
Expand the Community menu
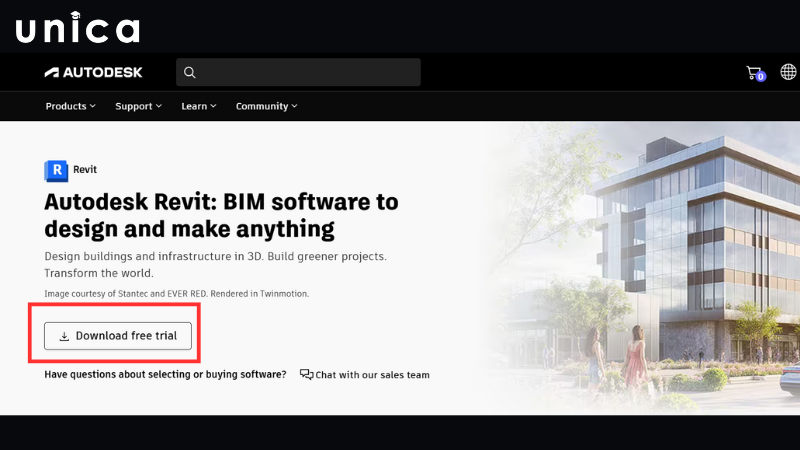pyautogui.click(x=266, y=106)
